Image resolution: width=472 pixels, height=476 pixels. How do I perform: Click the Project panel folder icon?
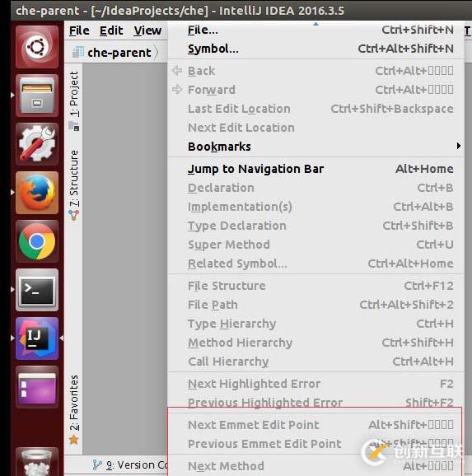(x=74, y=126)
